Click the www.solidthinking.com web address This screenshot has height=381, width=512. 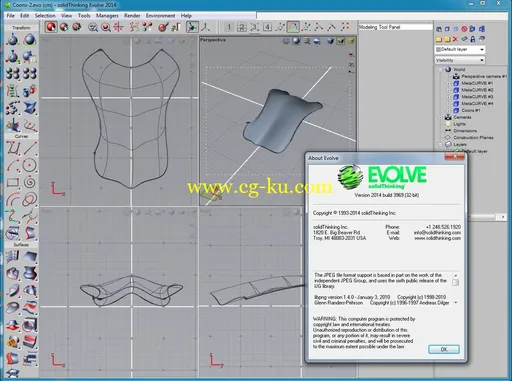point(437,238)
